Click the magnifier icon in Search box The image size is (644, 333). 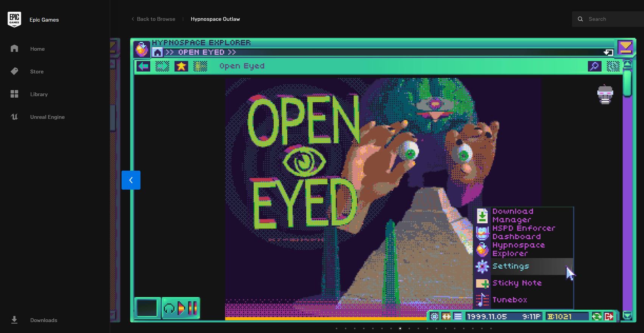580,19
